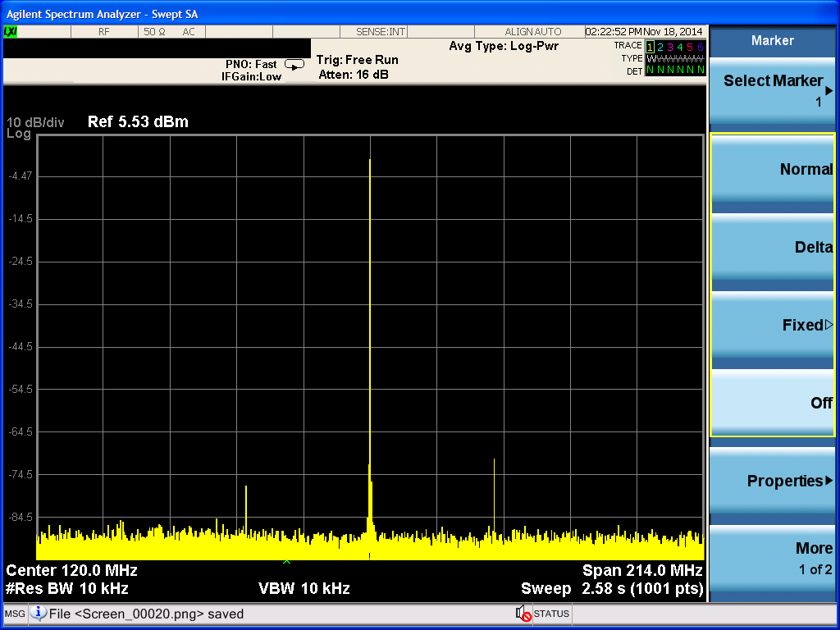Click the green X marker on baseline
The height and width of the screenshot is (630, 840).
286,560
